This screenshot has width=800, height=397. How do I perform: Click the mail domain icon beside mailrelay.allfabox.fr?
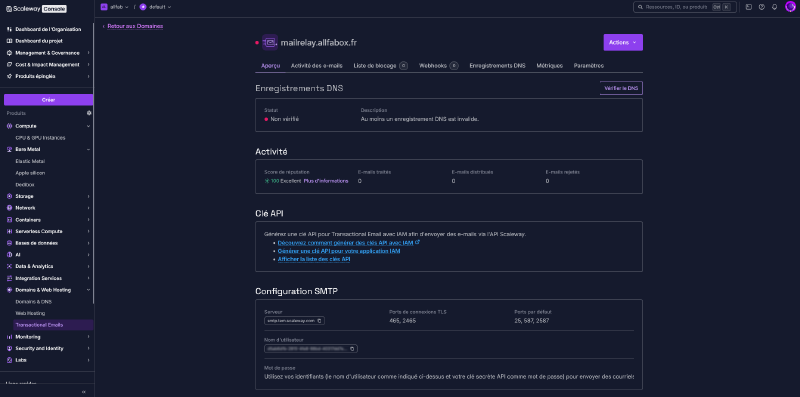click(270, 42)
